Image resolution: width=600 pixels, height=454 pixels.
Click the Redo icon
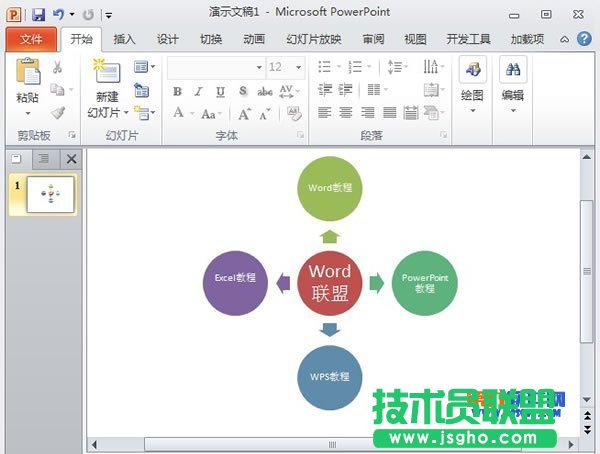88,15
